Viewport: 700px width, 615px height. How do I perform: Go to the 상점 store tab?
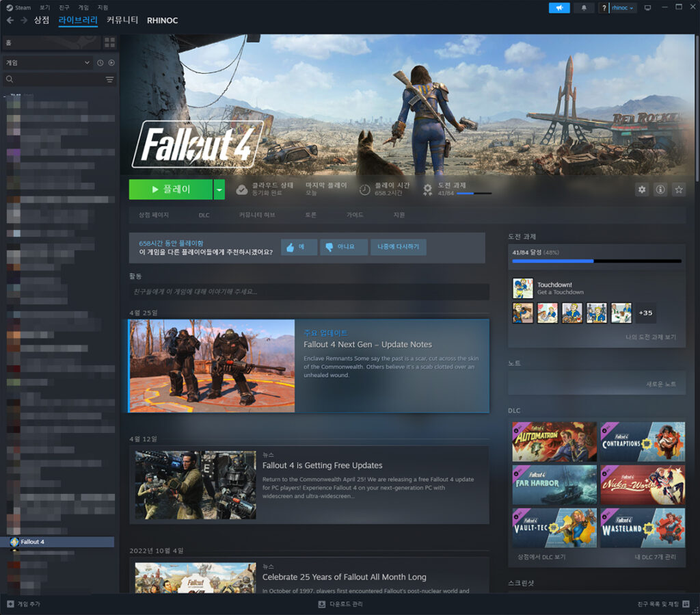point(42,20)
